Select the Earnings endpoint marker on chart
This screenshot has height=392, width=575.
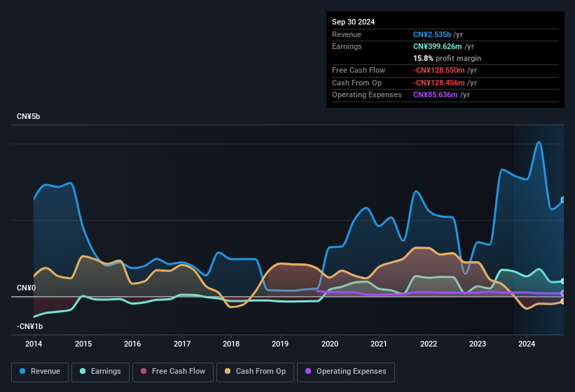click(x=563, y=281)
